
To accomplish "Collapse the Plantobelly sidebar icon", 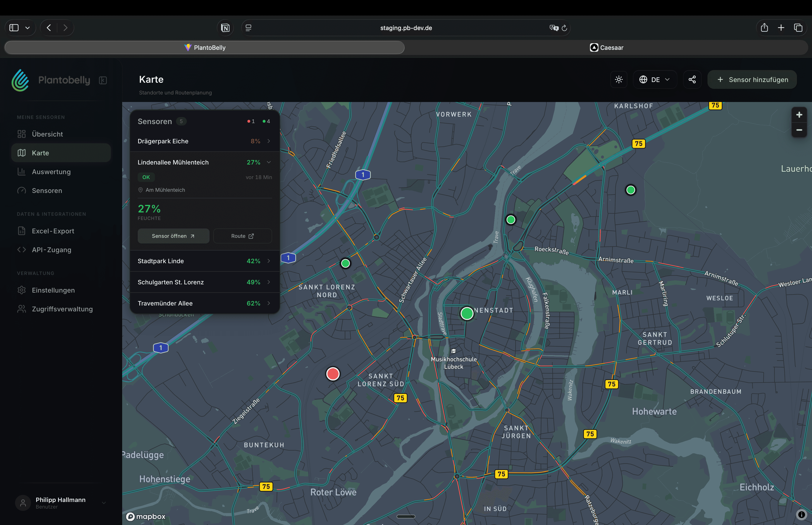I will point(103,80).
